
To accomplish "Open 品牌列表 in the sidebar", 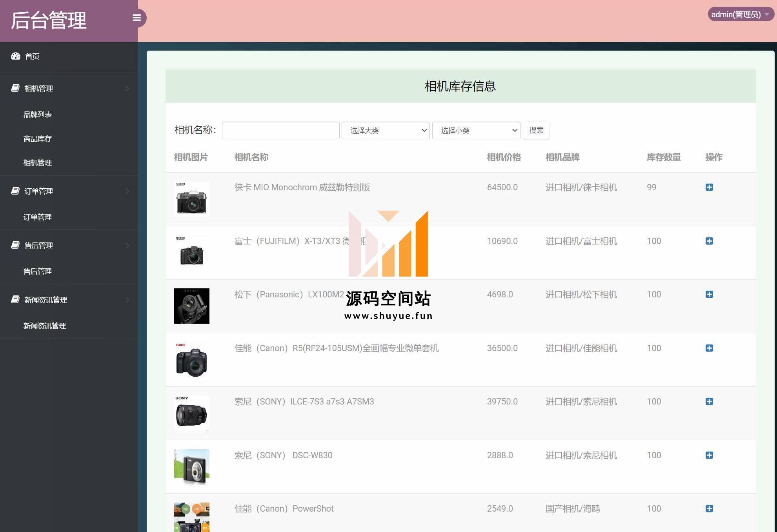I will (38, 114).
